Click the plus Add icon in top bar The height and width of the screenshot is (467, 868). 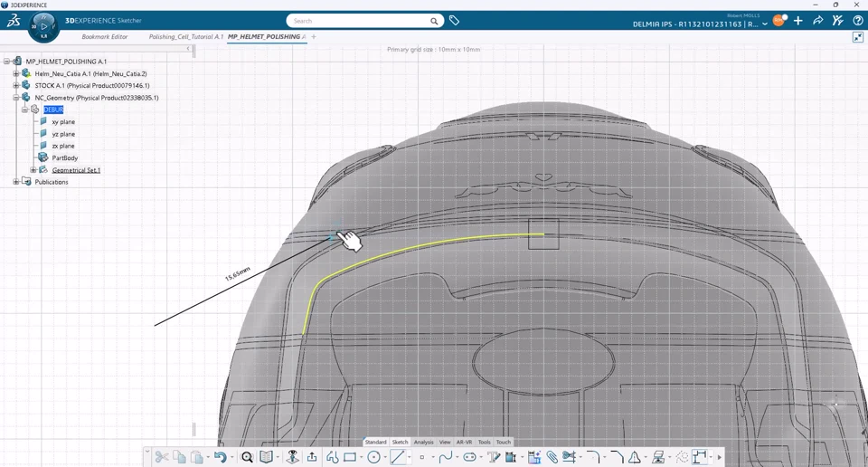click(797, 21)
